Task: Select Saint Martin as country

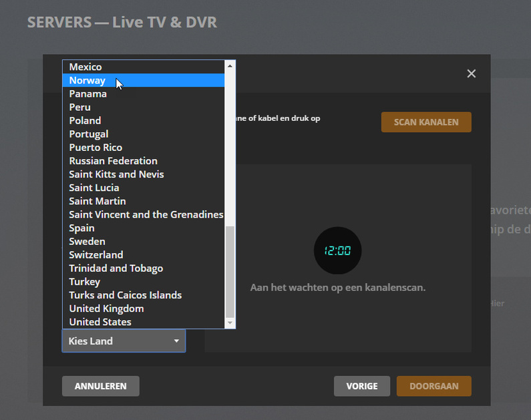Action: click(x=144, y=201)
